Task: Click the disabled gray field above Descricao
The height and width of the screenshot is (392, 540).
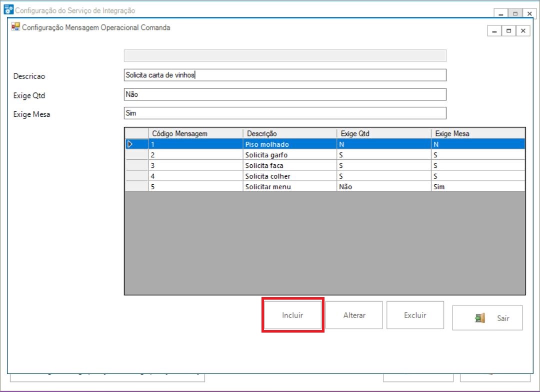Action: click(285, 56)
